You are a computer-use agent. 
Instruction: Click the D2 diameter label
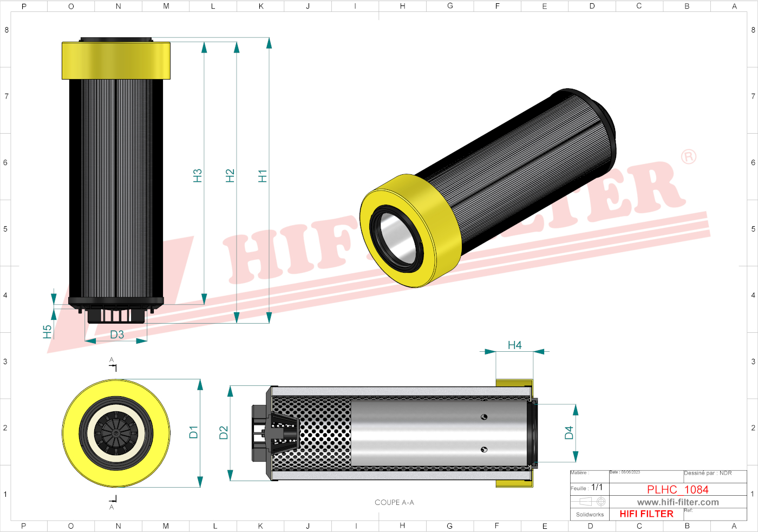[x=224, y=432]
